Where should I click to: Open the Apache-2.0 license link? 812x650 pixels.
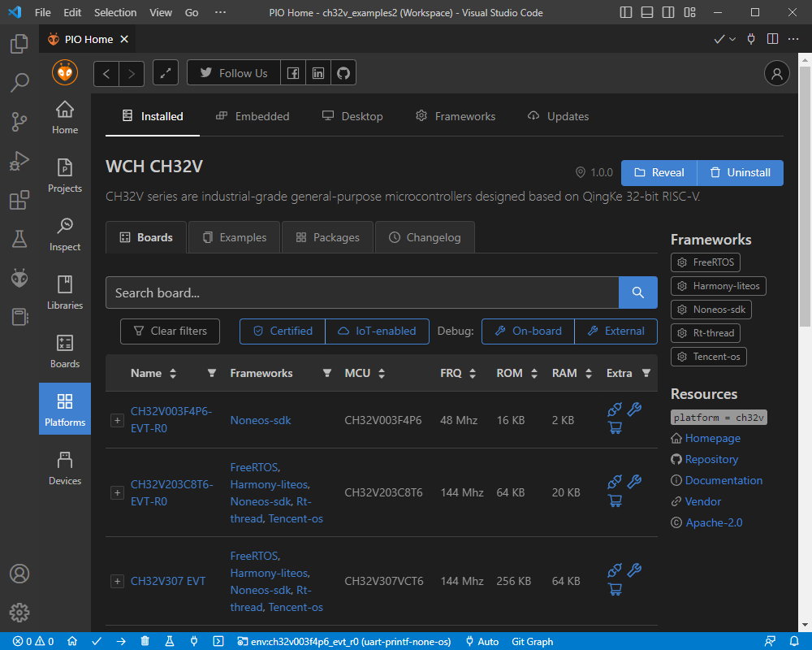pyautogui.click(x=714, y=522)
